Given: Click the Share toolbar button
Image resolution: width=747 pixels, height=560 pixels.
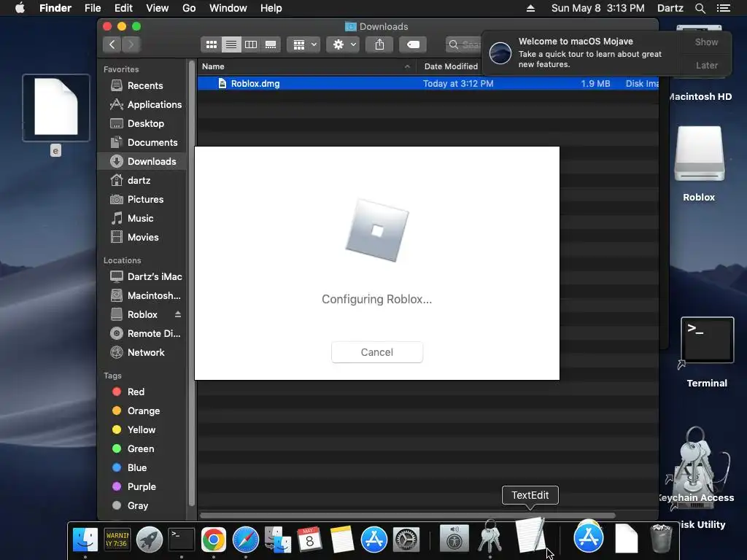Looking at the screenshot, I should tap(379, 44).
